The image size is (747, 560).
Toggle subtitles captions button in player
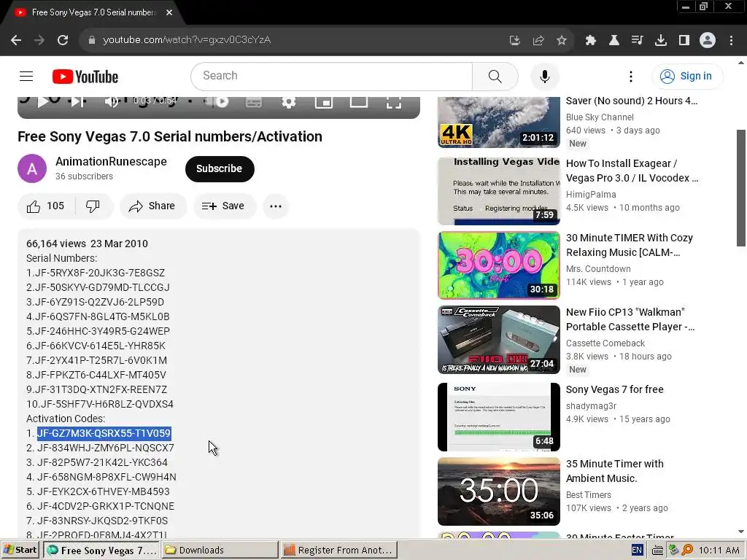[x=253, y=101]
